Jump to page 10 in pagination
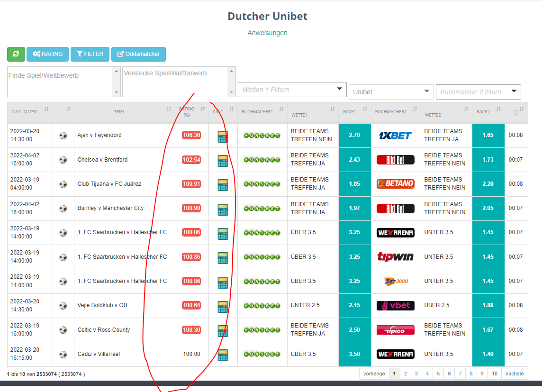Screen dimensions: 542x392 494,374
